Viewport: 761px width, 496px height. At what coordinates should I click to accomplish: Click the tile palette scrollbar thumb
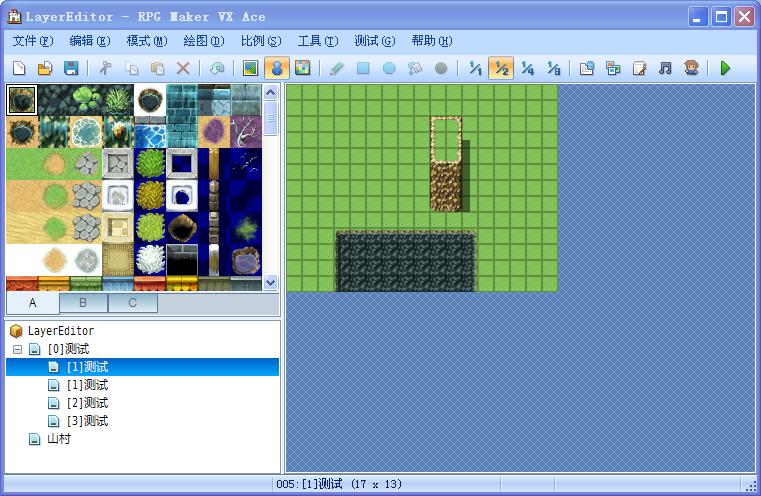coord(271,118)
